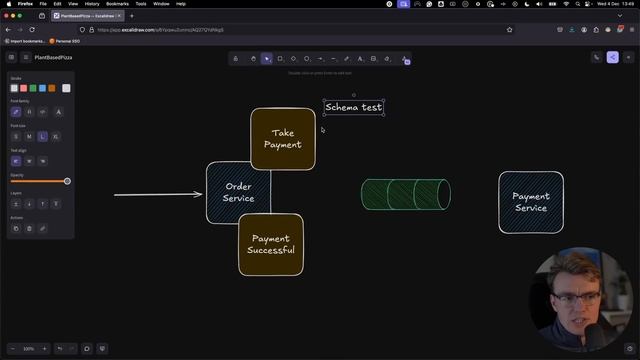Viewport: 640px width, 360px height.
Task: Pick the red stroke color swatch
Action: pos(24,88)
